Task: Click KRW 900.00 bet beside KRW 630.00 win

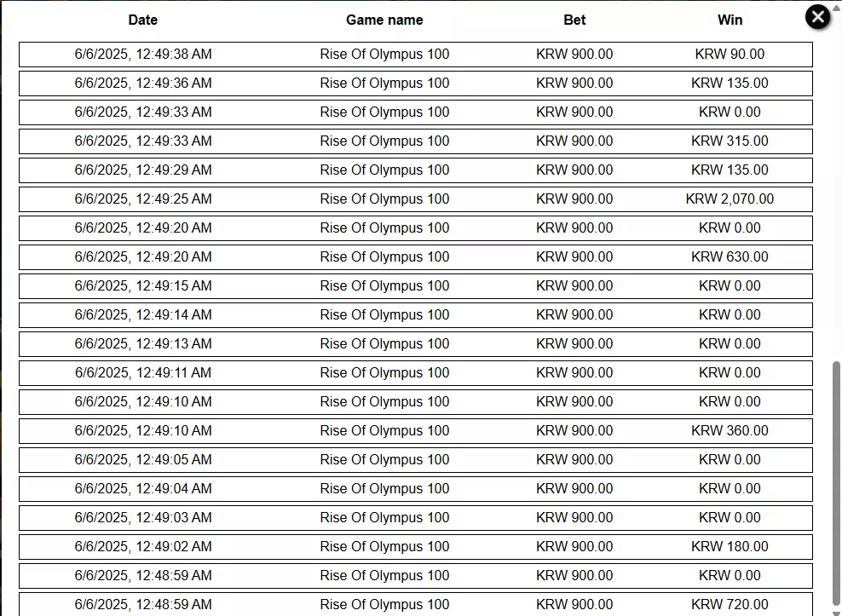Action: (574, 257)
